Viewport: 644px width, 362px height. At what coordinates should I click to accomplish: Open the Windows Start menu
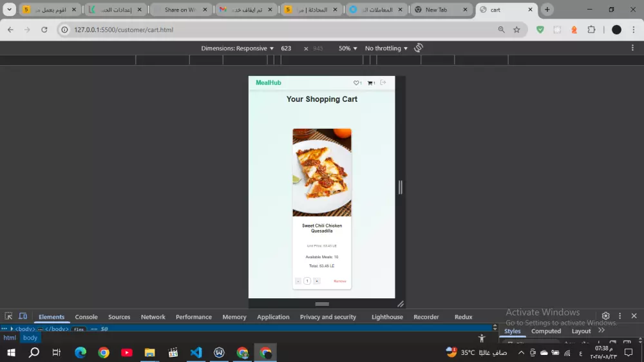tap(11, 352)
